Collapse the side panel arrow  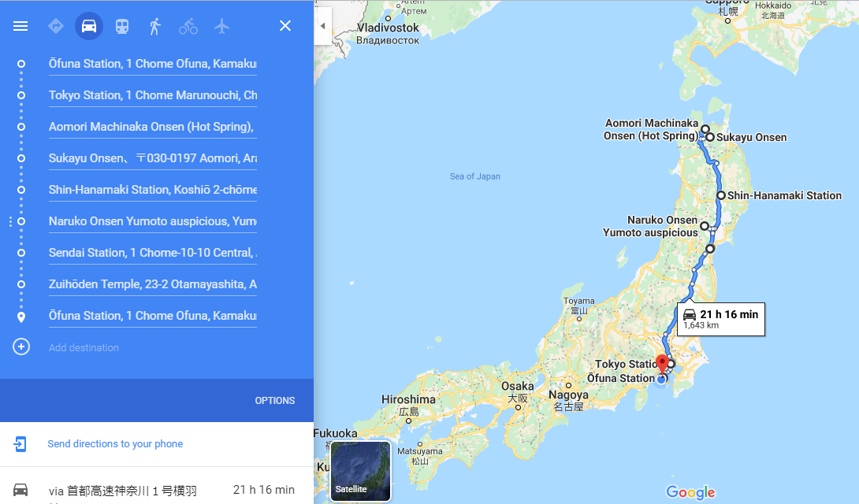click(322, 26)
